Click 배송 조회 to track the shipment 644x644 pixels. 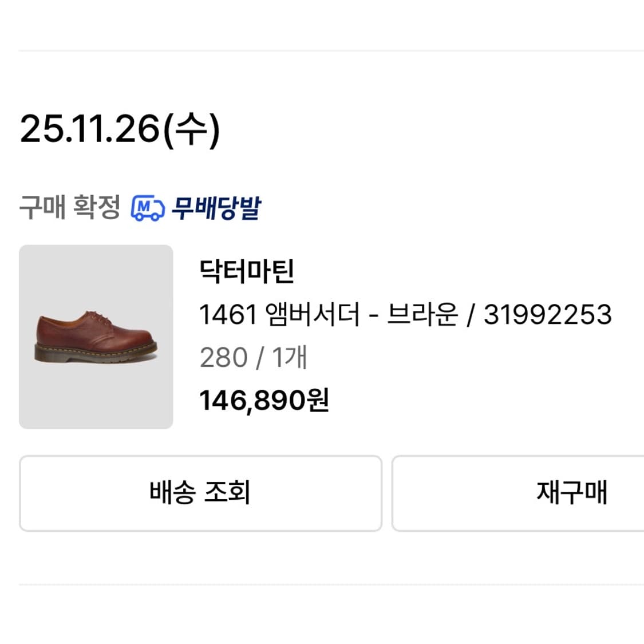click(200, 493)
